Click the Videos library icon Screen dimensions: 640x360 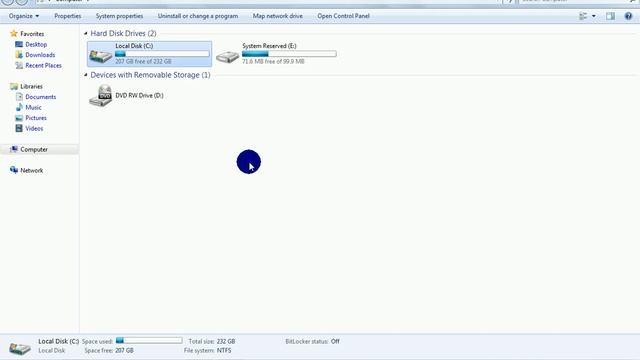coord(19,129)
